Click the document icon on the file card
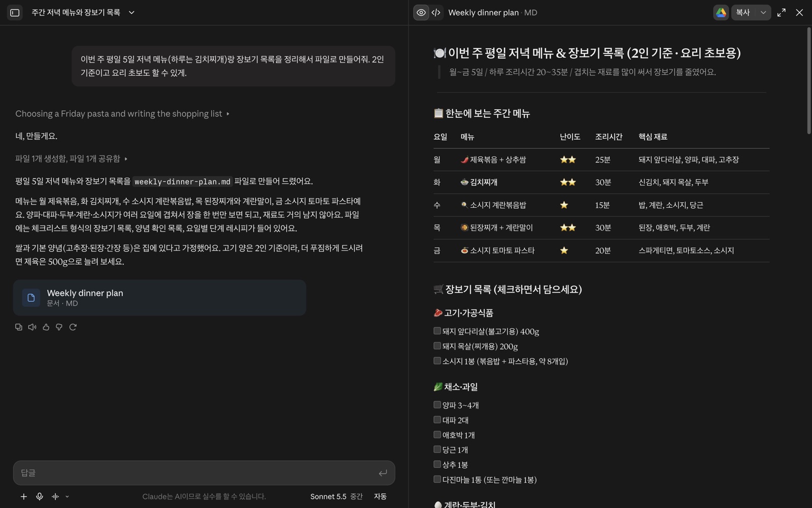Viewport: 812px width, 508px height. click(31, 298)
